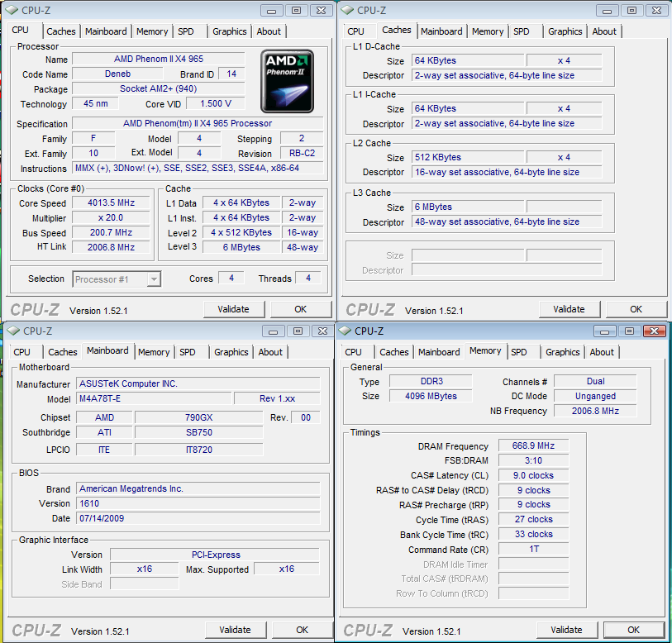Click Validate in the CPU window
This screenshot has height=643, width=672.
[x=234, y=309]
